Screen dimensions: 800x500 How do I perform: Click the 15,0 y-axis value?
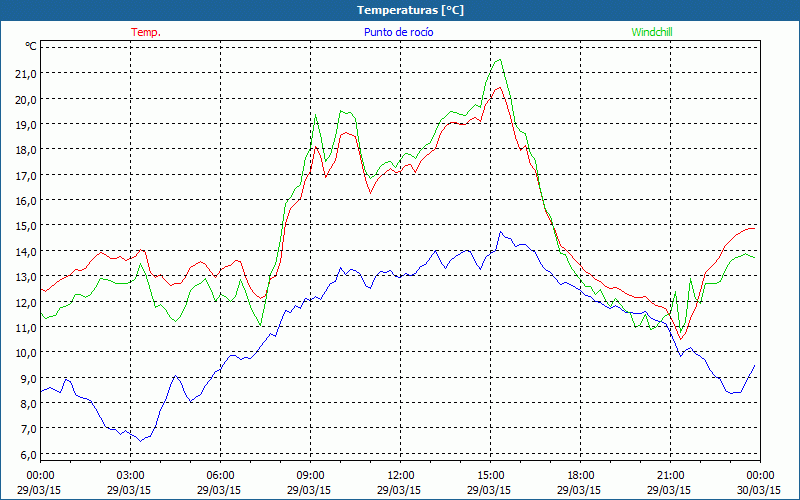(x=26, y=226)
